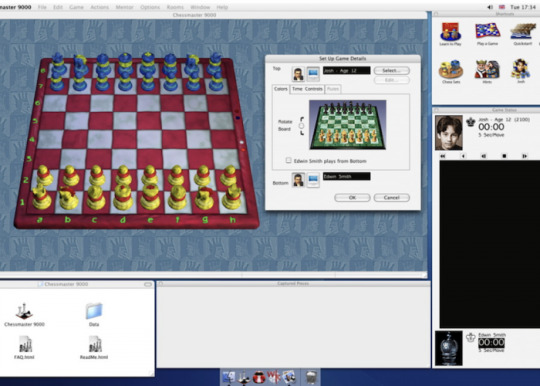This screenshot has width=540, height=386.
Task: Cancel the Set Up Game Details dialog
Action: [392, 198]
